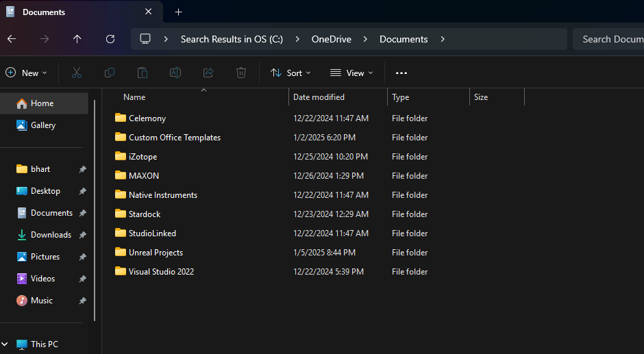Expand chevron after Documents breadcrumb
644x354 pixels.
[x=443, y=39]
